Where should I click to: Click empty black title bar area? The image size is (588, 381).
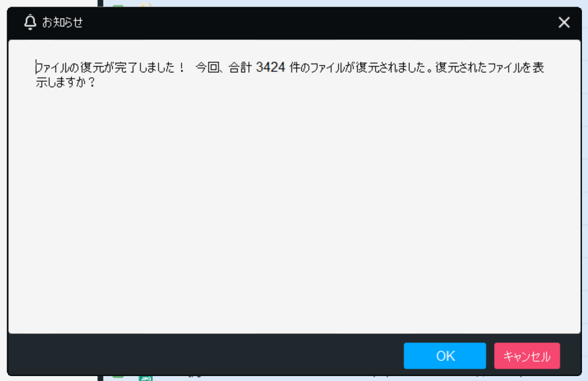319,22
